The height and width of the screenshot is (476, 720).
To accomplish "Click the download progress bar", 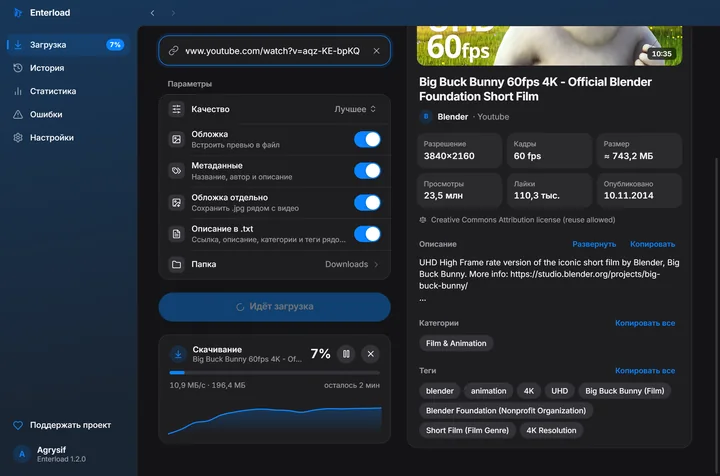I will point(275,373).
